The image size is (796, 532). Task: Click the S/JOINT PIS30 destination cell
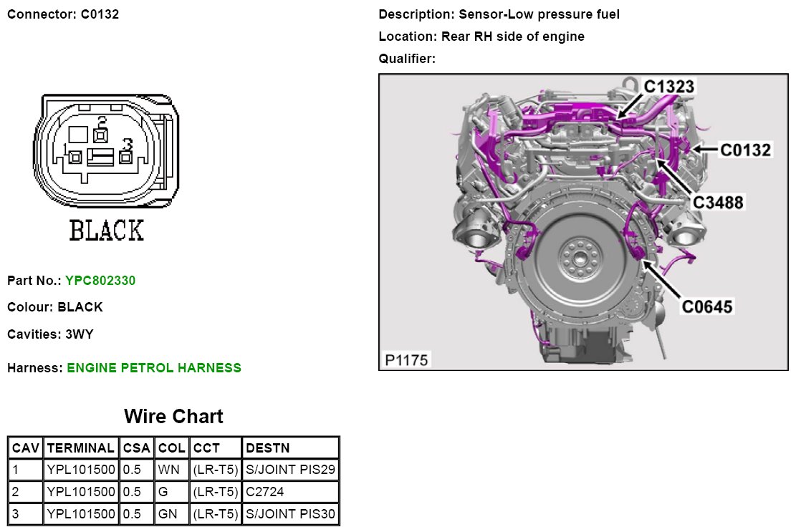(290, 514)
